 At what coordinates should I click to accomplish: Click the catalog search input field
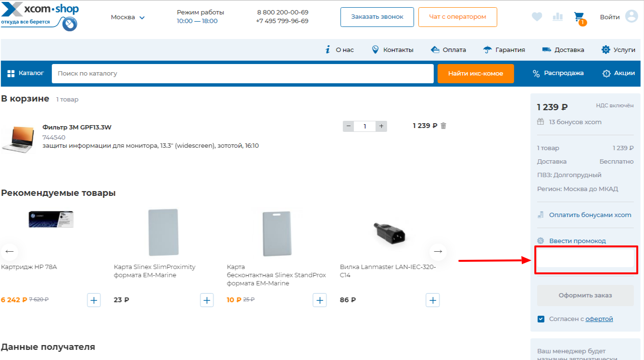243,74
